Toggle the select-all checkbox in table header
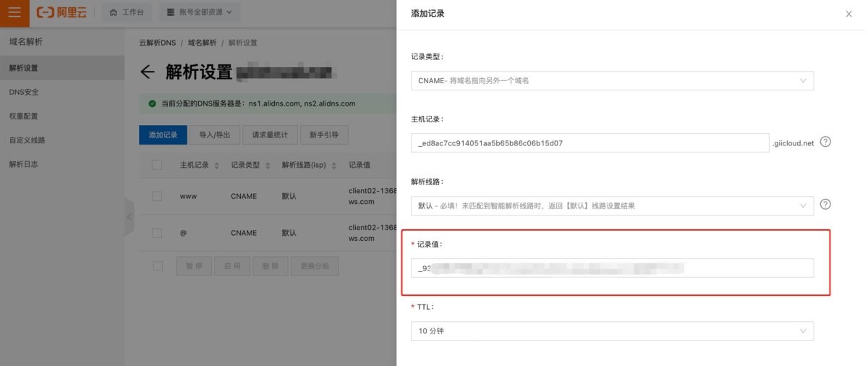The image size is (868, 366). (x=157, y=166)
